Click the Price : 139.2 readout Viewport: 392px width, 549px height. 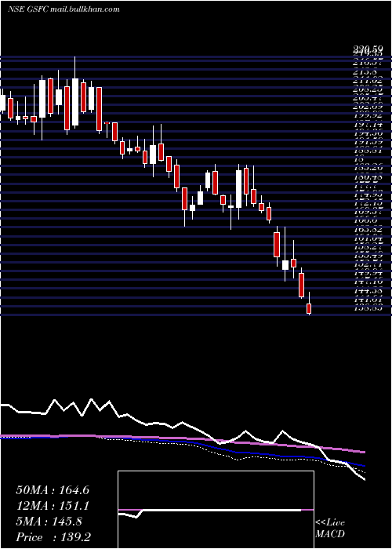[x=54, y=537]
